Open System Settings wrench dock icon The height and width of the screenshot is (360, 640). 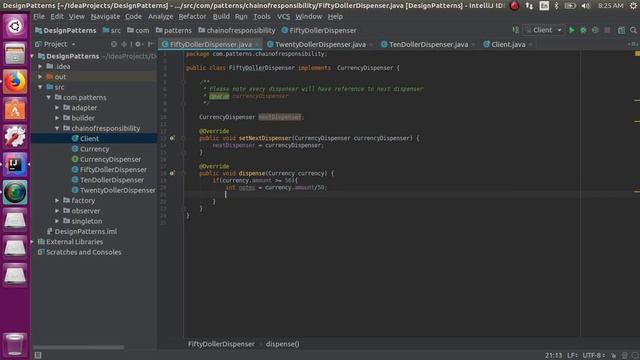15,137
